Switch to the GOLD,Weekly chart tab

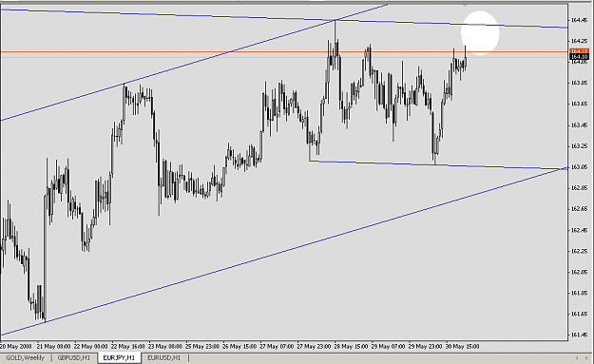pos(25,358)
